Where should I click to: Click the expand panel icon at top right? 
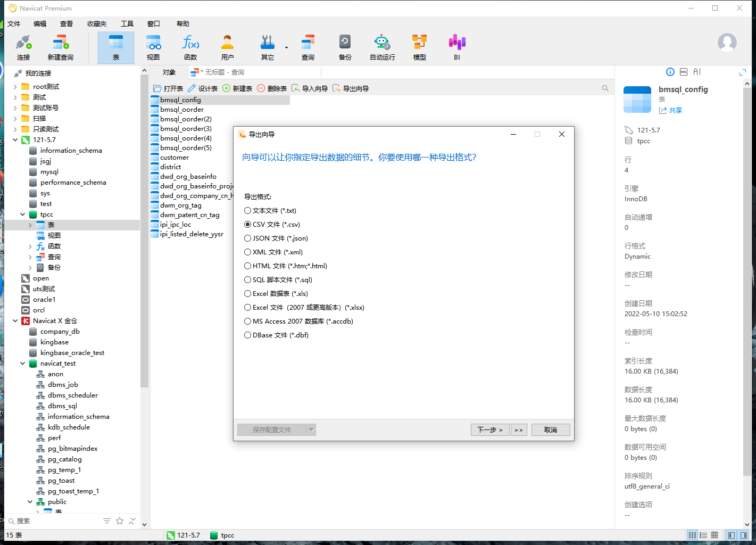coord(743,72)
